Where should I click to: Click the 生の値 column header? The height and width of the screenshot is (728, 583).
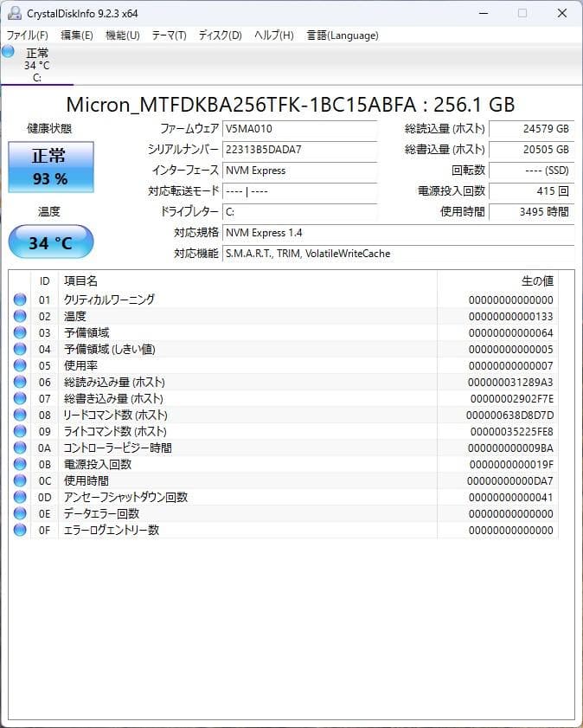[x=497, y=280]
